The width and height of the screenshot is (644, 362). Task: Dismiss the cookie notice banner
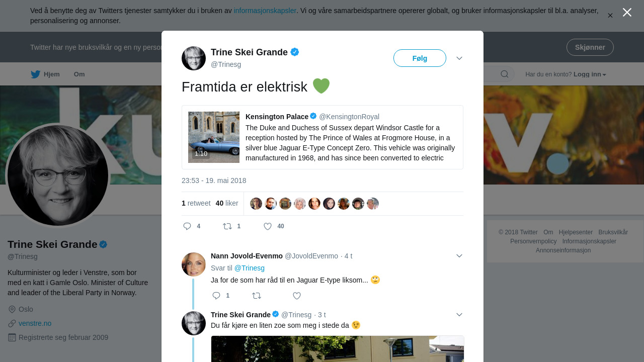point(610,16)
